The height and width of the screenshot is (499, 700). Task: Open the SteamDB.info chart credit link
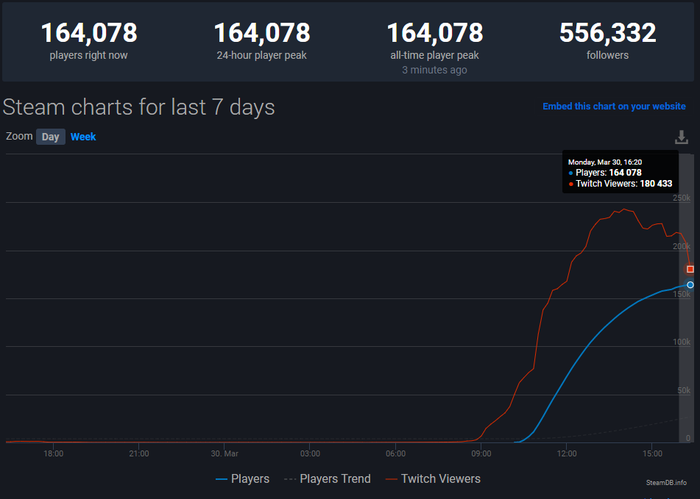666,482
